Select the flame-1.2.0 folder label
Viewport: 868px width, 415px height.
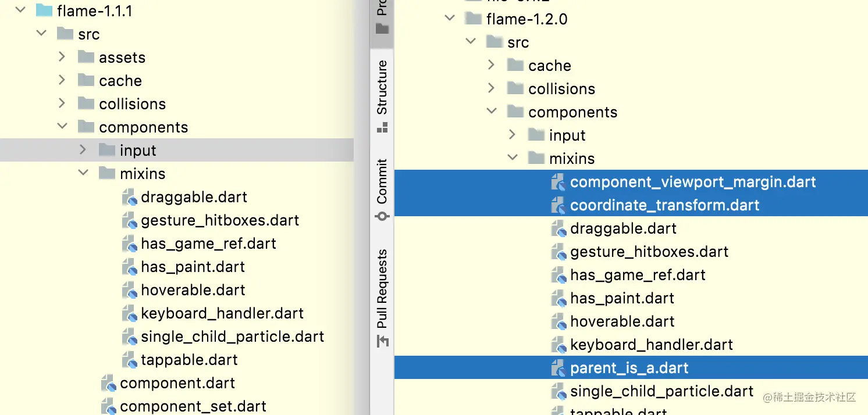pos(527,19)
